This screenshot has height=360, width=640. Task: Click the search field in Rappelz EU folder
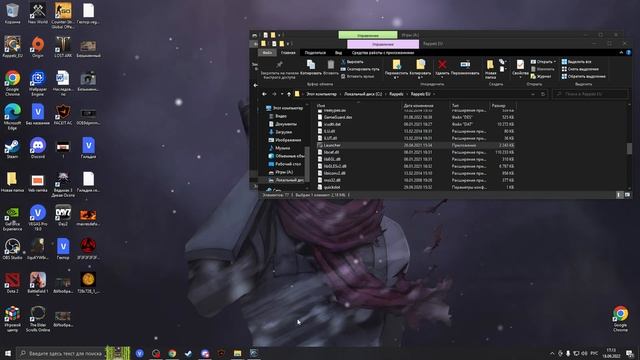coord(590,94)
